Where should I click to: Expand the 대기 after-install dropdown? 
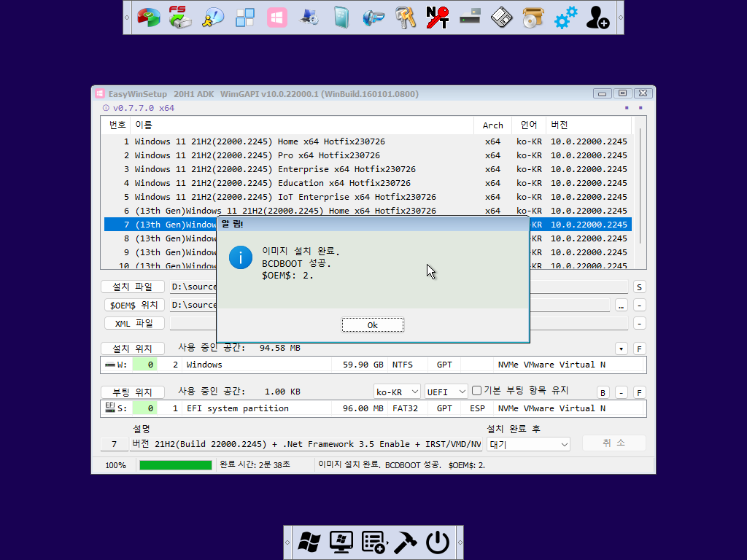pyautogui.click(x=528, y=444)
